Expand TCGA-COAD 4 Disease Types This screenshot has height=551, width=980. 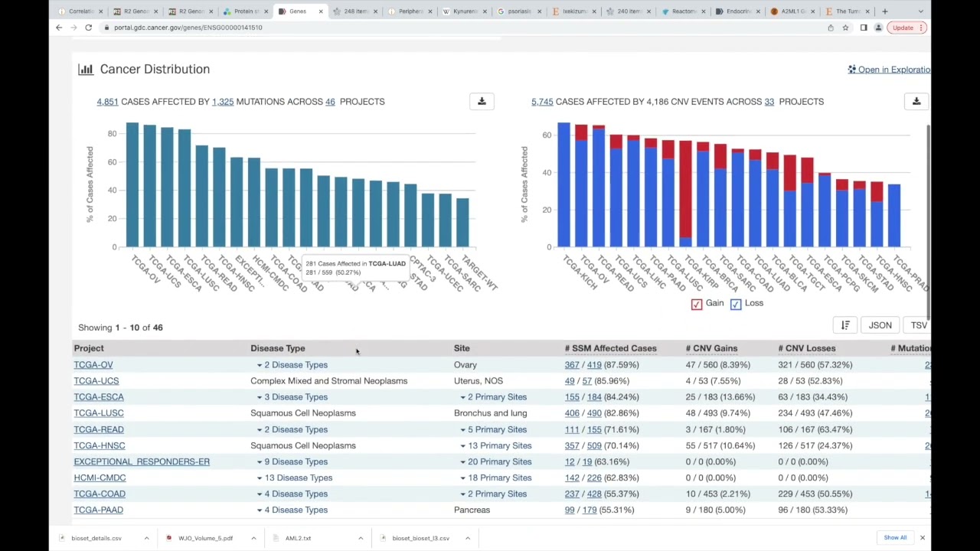292,494
